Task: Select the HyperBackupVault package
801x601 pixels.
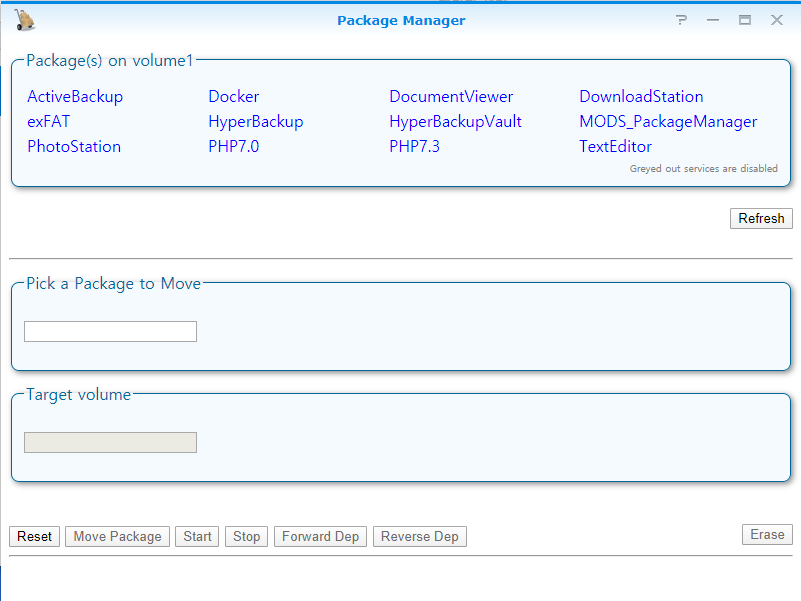Action: coord(455,122)
